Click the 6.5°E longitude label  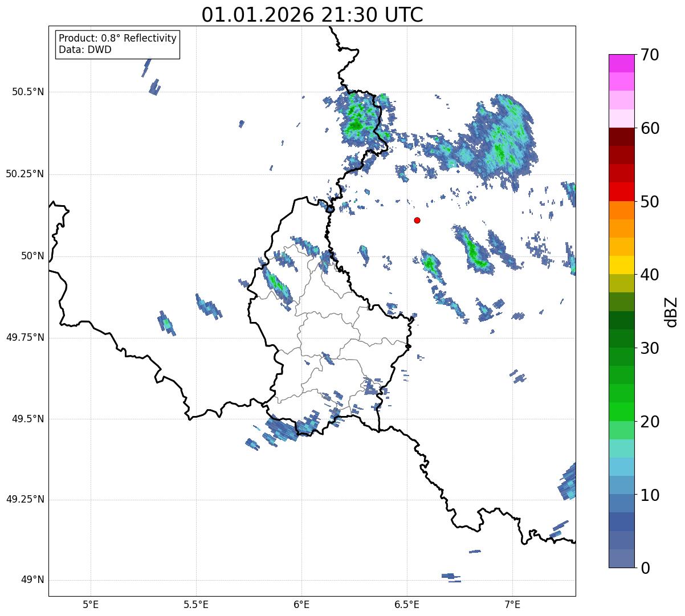(x=407, y=604)
